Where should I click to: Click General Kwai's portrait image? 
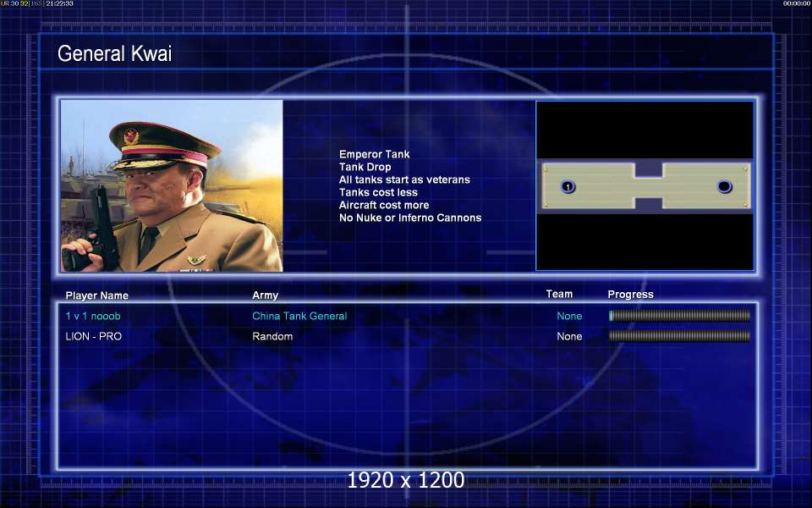click(x=172, y=185)
